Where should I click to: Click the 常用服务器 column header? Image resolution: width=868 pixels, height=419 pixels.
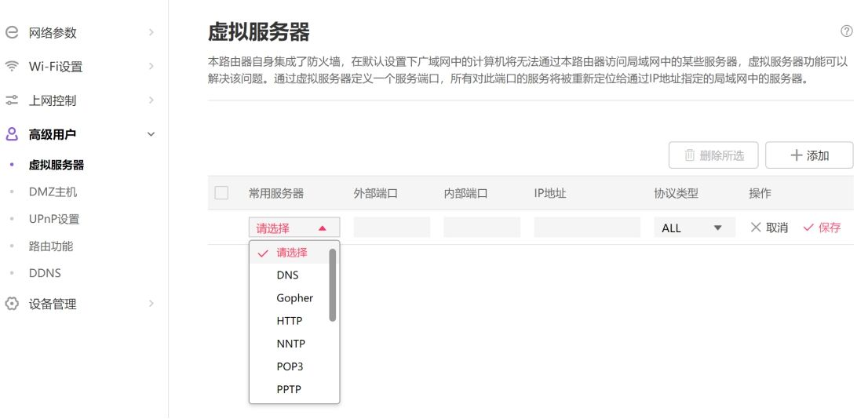coord(276,193)
